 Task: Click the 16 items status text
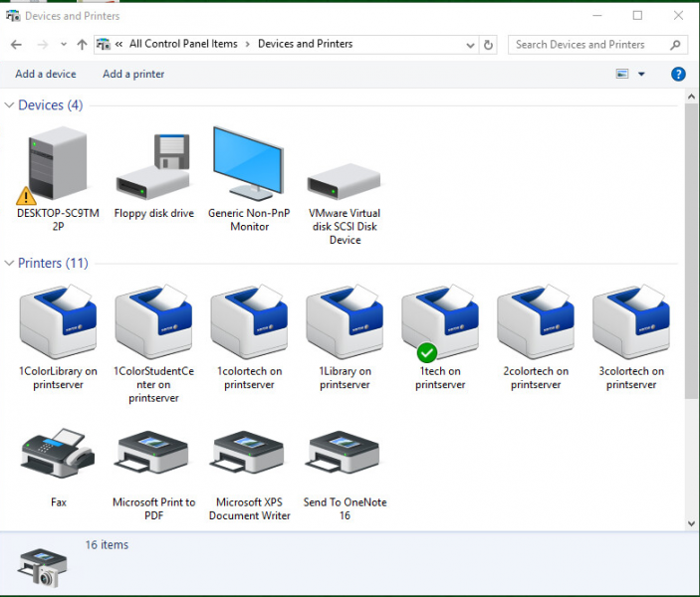tap(107, 545)
